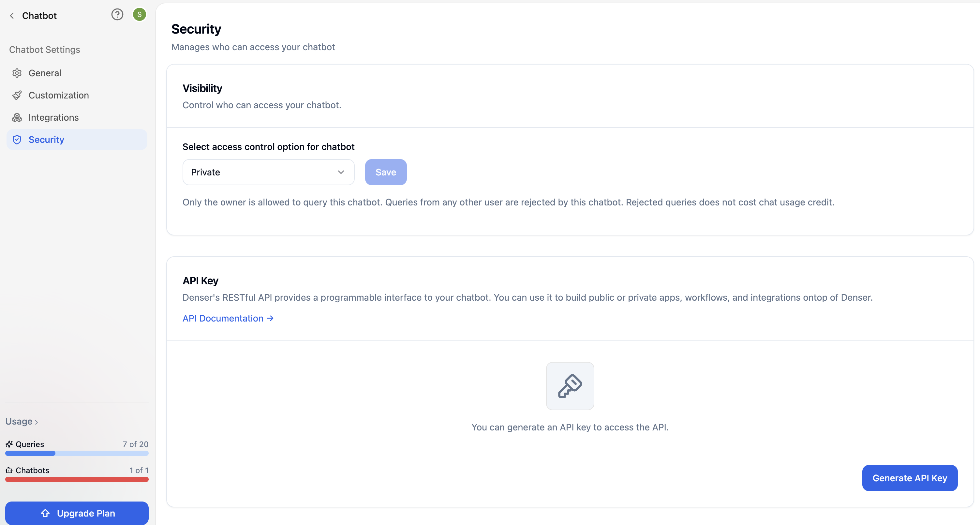
Task: Save the Private visibility setting
Action: (386, 172)
